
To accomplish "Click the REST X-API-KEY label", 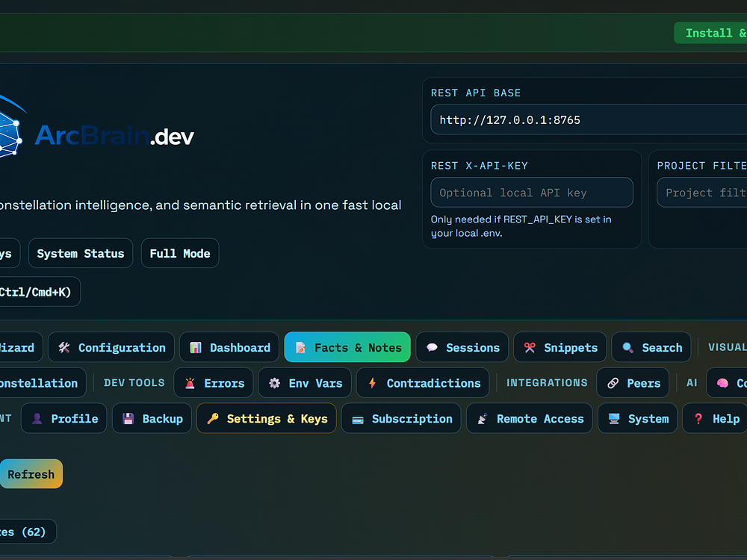I will 480,166.
